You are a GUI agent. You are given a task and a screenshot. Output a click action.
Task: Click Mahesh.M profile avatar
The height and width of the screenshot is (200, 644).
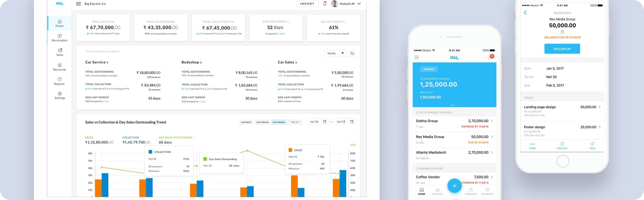point(334,4)
